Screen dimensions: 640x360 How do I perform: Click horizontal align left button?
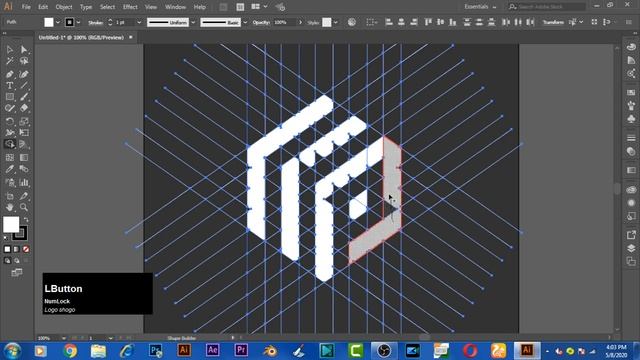[389, 22]
